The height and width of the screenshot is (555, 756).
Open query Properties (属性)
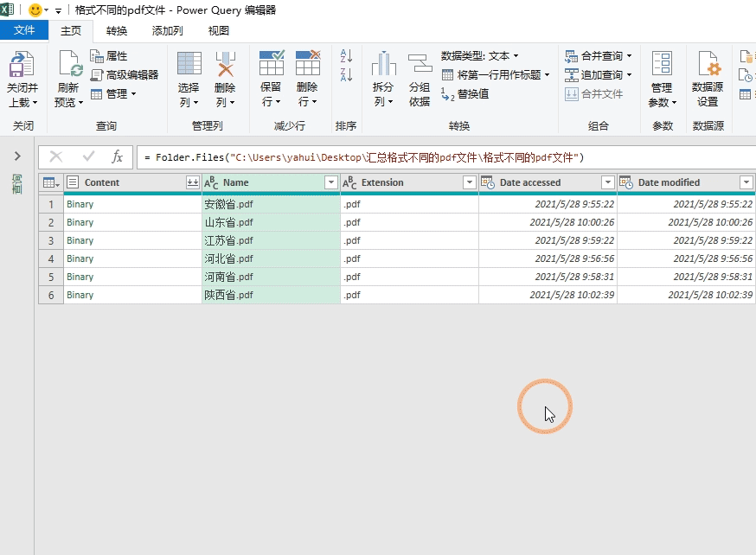tap(109, 56)
